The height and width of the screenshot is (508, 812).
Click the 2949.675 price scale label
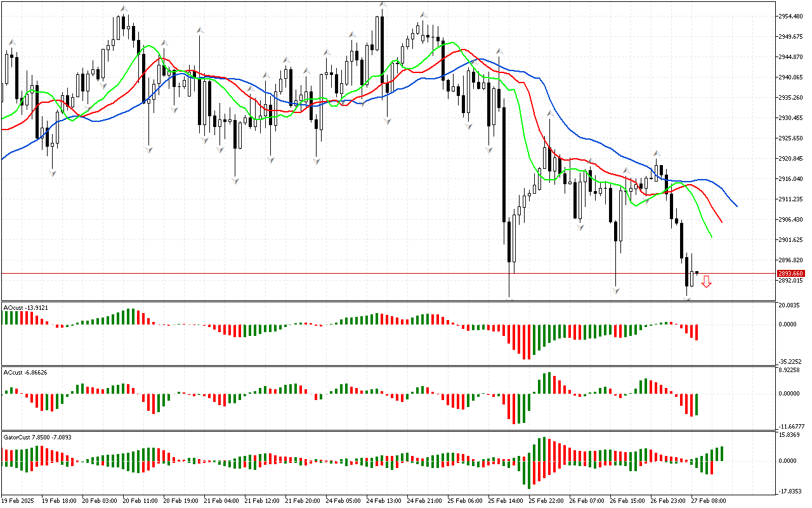coord(792,37)
